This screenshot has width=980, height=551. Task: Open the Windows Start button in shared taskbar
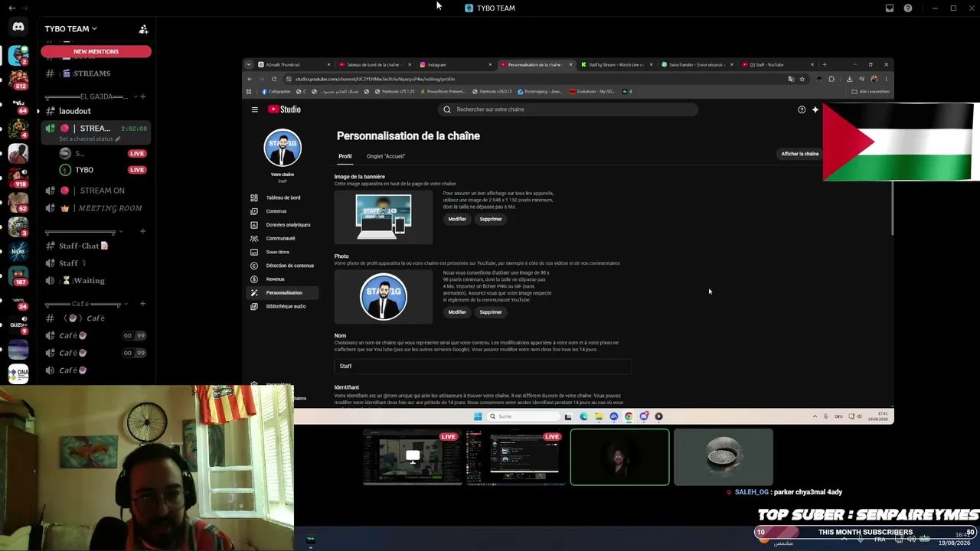tap(478, 416)
